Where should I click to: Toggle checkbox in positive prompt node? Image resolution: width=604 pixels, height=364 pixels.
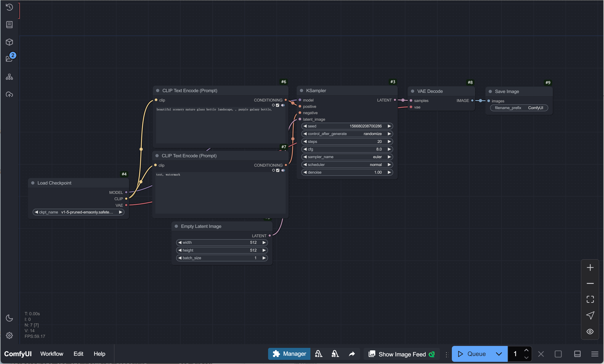coord(277,105)
